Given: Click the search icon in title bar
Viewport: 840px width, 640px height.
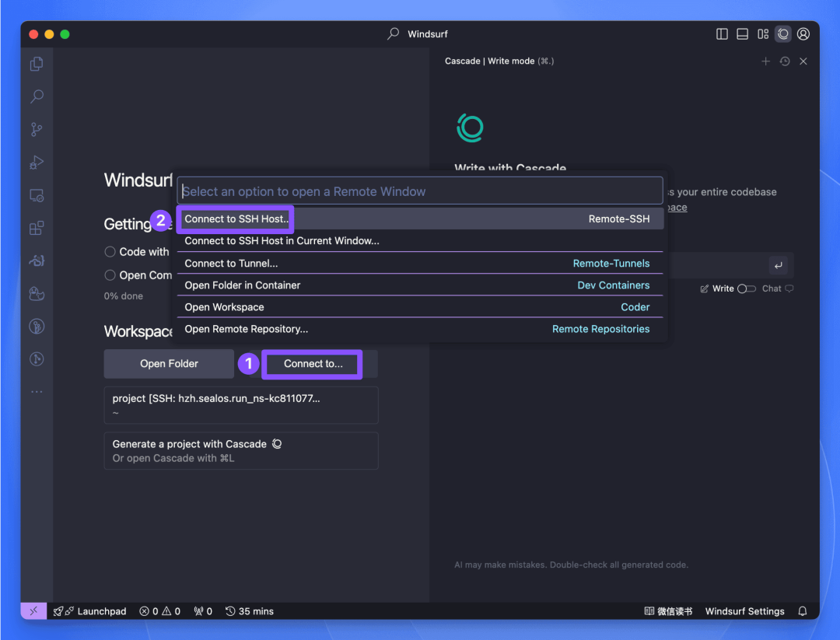Looking at the screenshot, I should point(394,33).
